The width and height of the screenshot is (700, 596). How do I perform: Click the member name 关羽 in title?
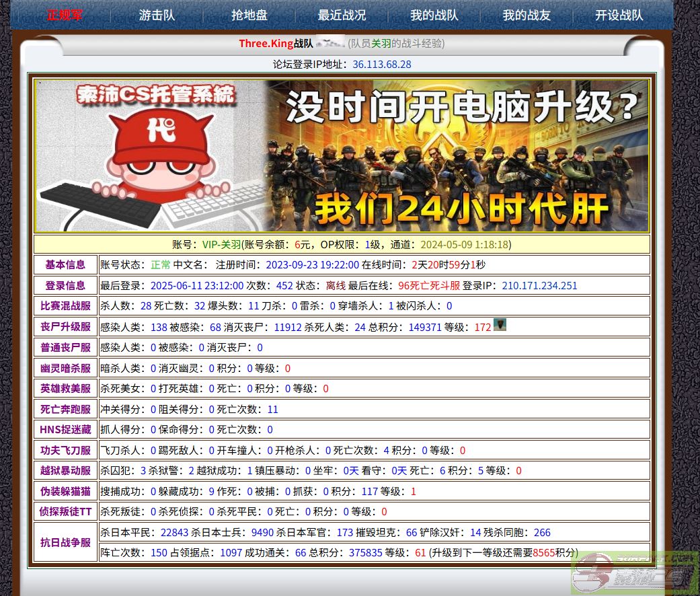pyautogui.click(x=381, y=44)
